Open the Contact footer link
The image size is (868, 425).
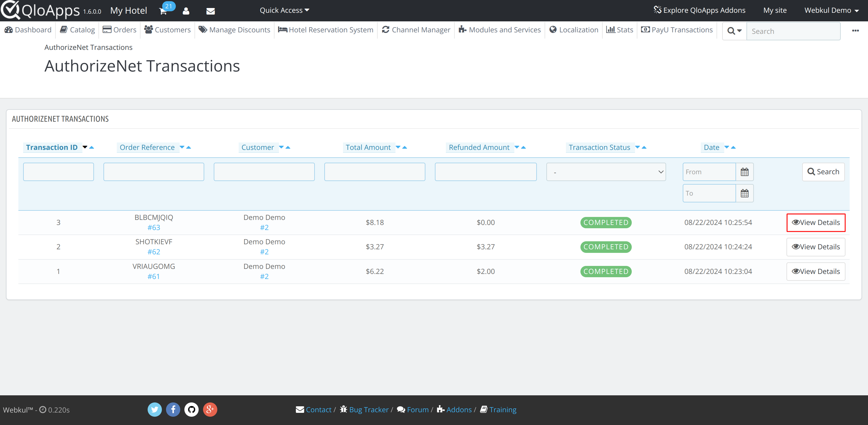pyautogui.click(x=314, y=410)
